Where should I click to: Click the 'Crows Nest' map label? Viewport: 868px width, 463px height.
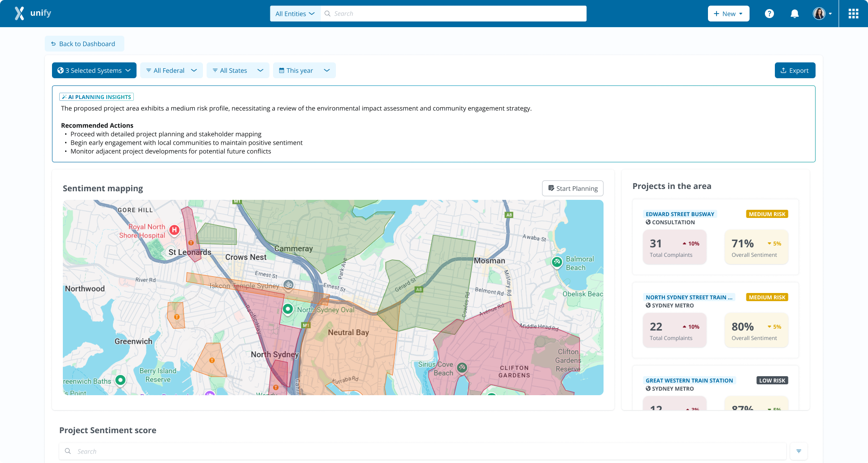click(246, 257)
